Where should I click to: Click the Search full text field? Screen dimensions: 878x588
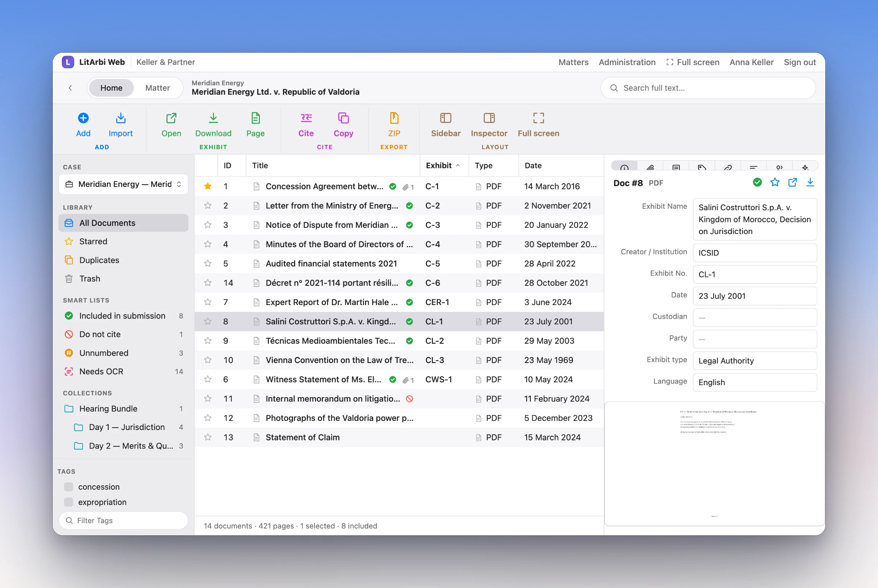(x=708, y=88)
